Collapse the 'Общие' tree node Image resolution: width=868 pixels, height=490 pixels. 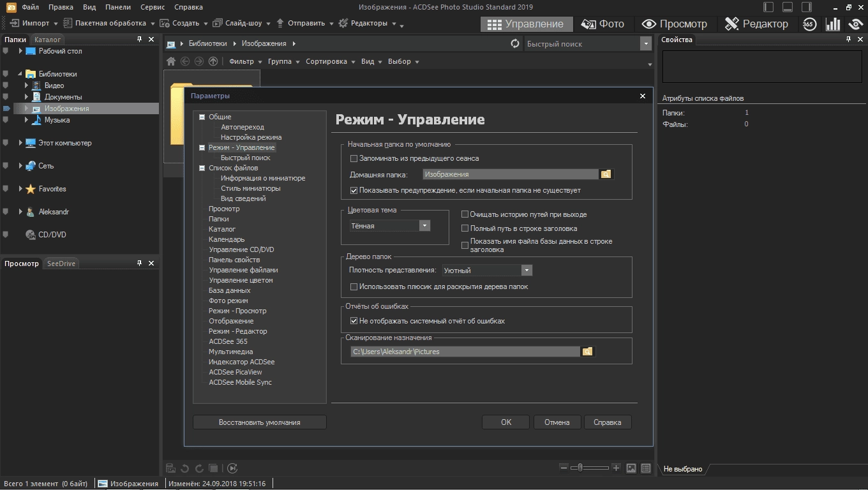coord(202,117)
